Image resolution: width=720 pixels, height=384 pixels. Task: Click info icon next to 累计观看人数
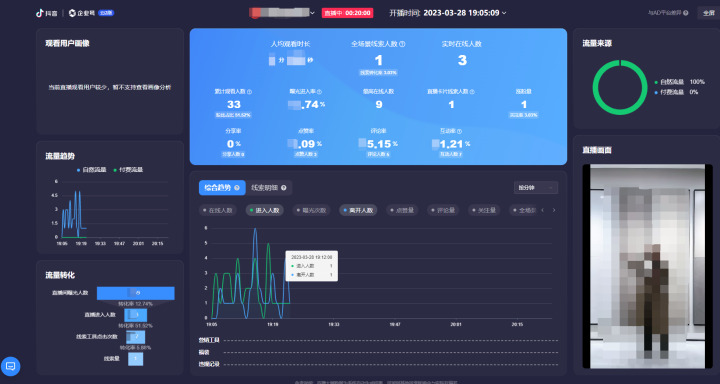pos(249,92)
